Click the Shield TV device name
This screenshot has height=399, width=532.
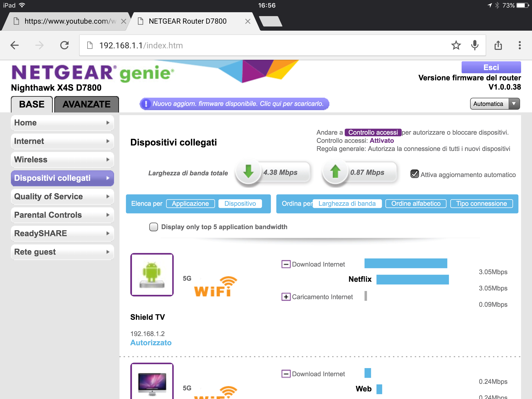[148, 317]
